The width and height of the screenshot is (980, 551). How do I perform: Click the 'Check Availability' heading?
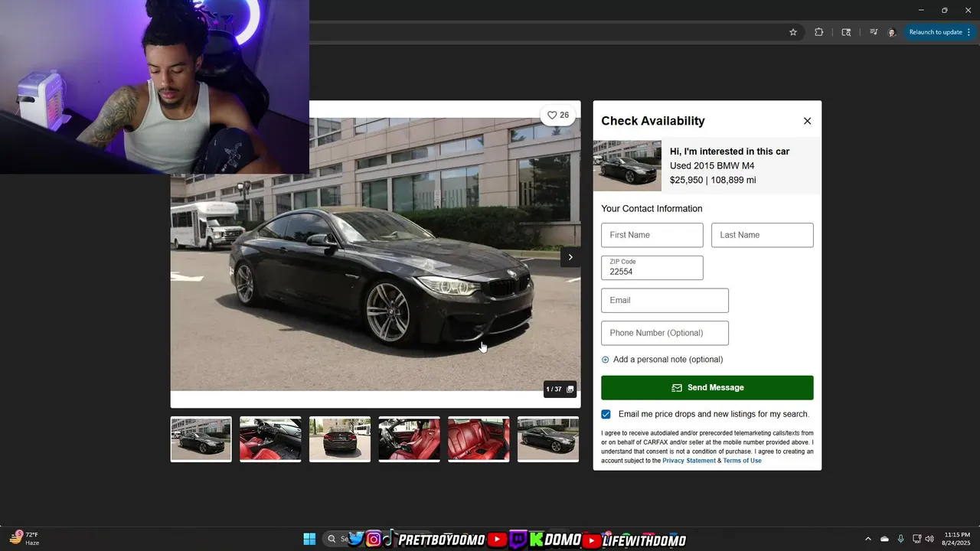click(x=653, y=121)
